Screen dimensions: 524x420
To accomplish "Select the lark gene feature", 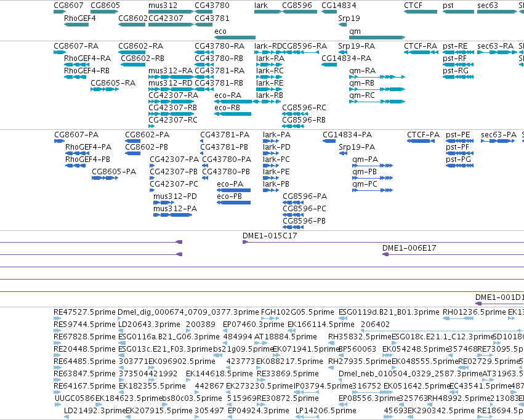I will click(x=268, y=12).
